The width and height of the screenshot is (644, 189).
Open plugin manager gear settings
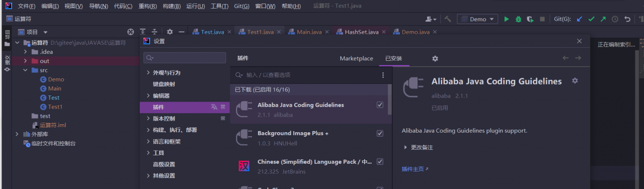(x=435, y=58)
